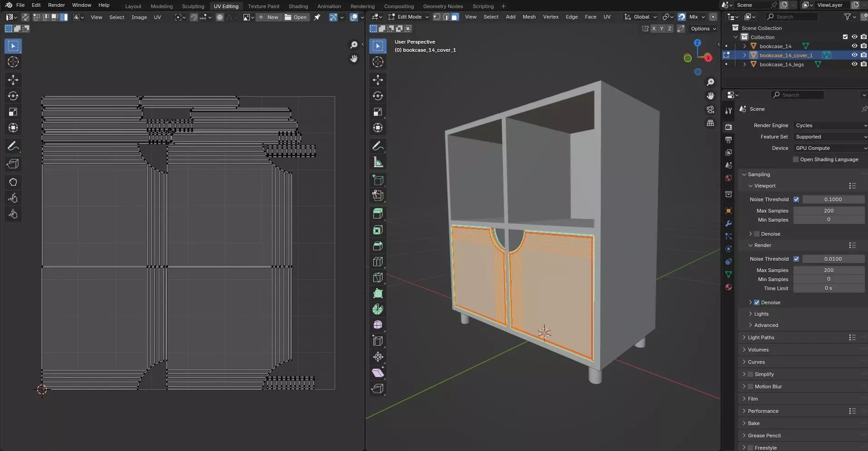This screenshot has height=451, width=868.
Task: Select the Edge Slide tool
Action: (x=378, y=341)
